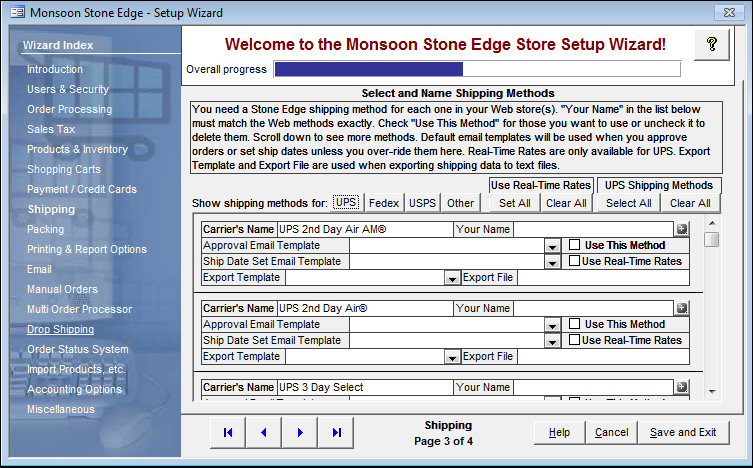Check Use Real-Time Rates for UPS 2nd Day Air®
The image size is (753, 468).
point(574,339)
